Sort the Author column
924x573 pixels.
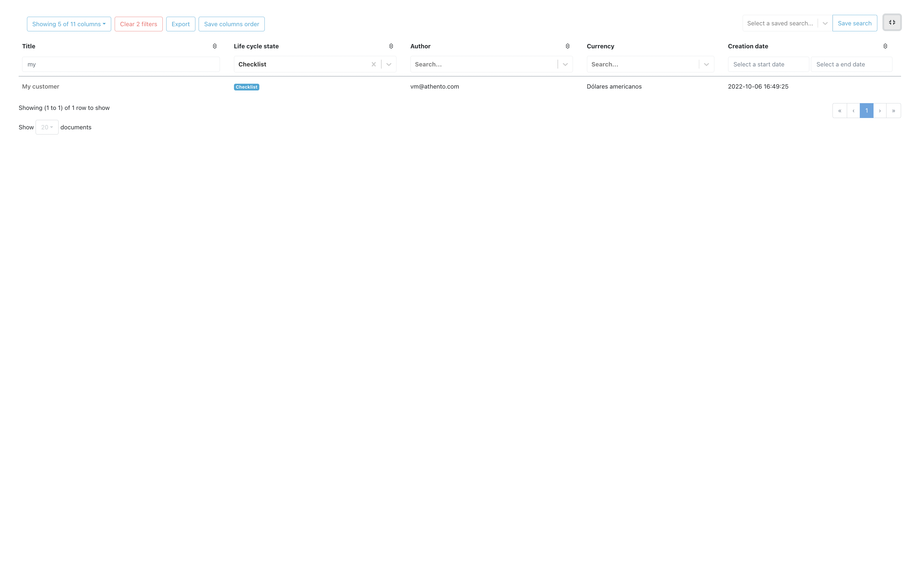pos(567,46)
